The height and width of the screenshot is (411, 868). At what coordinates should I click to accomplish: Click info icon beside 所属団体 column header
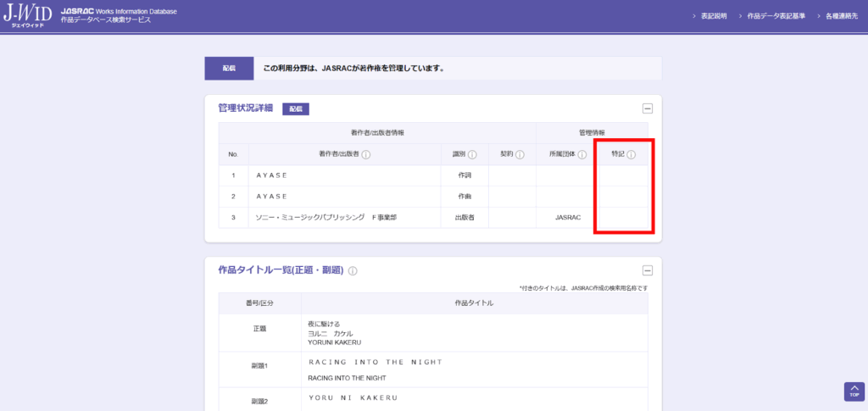tap(582, 155)
